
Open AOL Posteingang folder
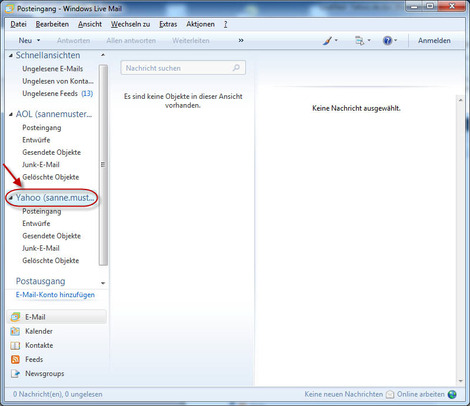pyautogui.click(x=42, y=128)
